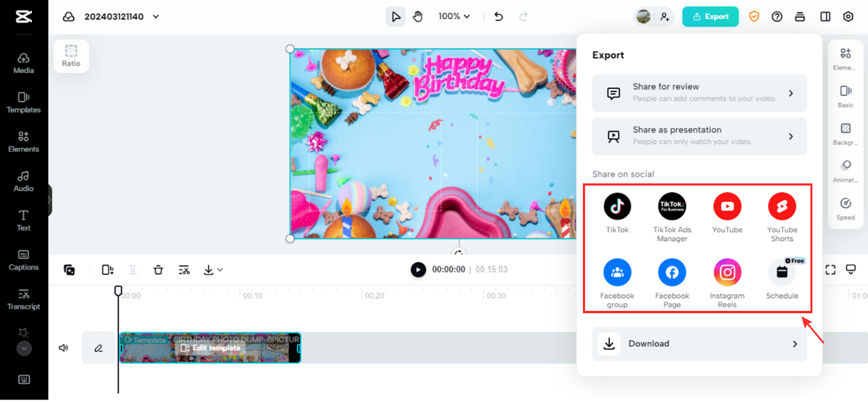
Task: Open the Schedule post option
Action: [782, 279]
